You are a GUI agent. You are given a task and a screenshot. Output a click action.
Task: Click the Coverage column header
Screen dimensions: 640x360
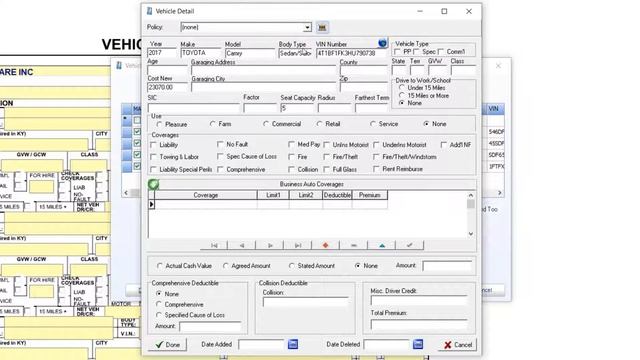205,195
